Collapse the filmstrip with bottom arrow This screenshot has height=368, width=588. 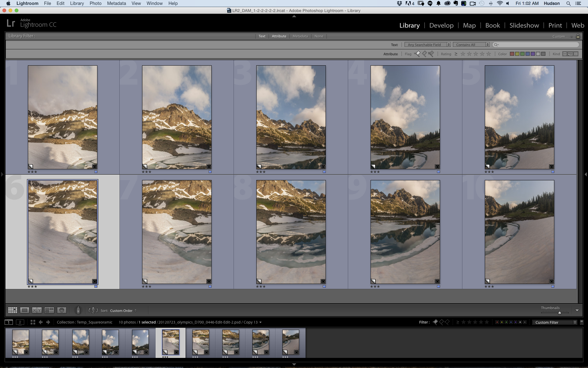[294, 364]
